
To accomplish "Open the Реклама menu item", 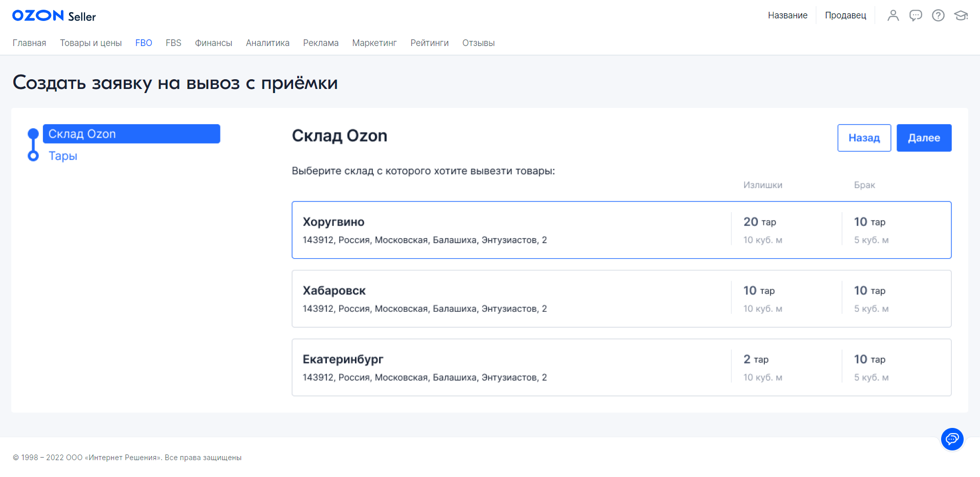I will point(321,43).
